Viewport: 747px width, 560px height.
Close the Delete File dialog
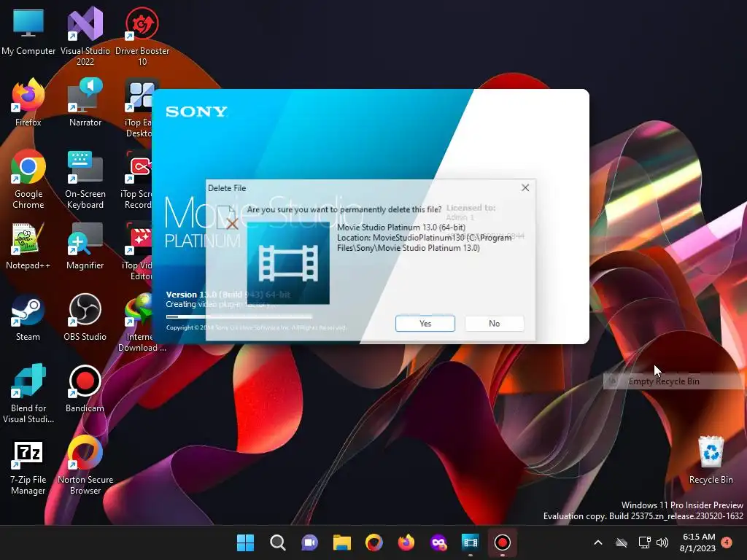click(525, 187)
